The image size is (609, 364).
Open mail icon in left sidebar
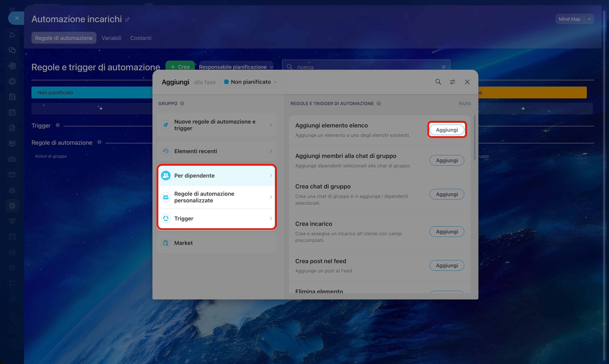(12, 175)
